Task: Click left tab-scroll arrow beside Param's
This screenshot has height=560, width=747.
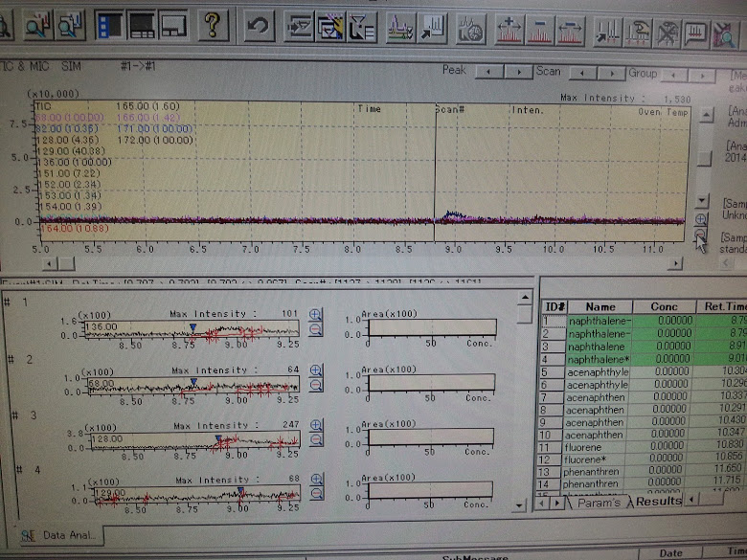Action: 542,503
